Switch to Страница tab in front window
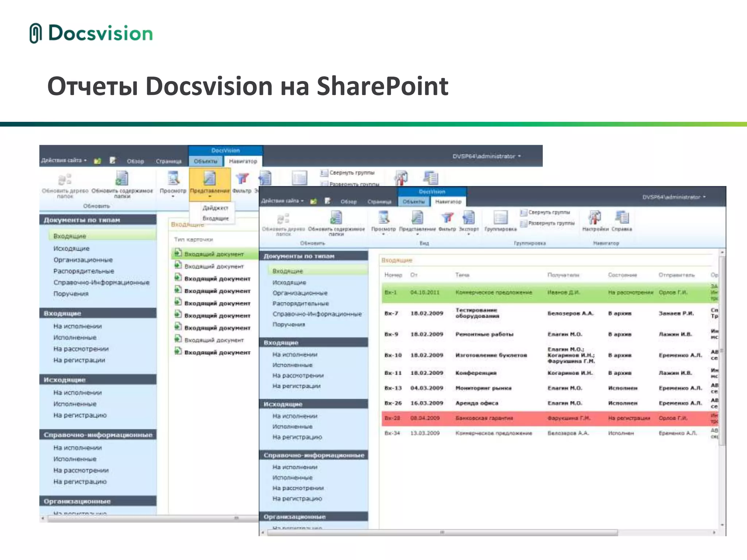The width and height of the screenshot is (747, 560). click(x=379, y=202)
